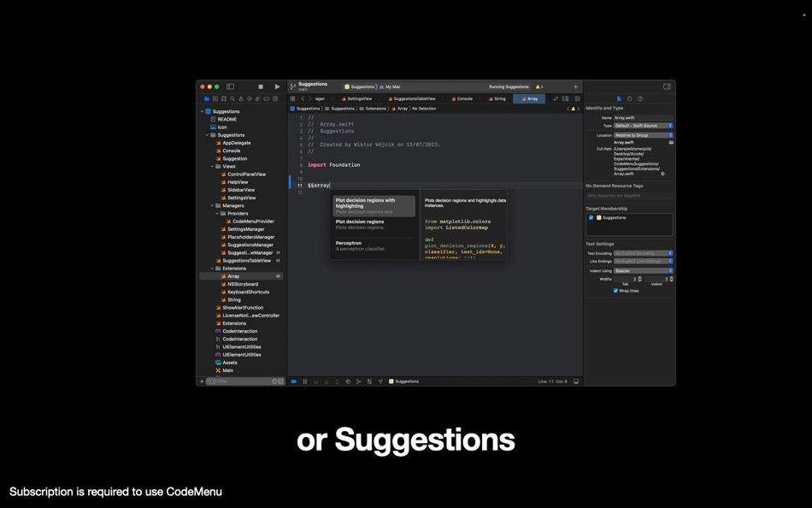This screenshot has height=508, width=812.
Task: Open the Symbol navigator icon
Action: tap(224, 98)
